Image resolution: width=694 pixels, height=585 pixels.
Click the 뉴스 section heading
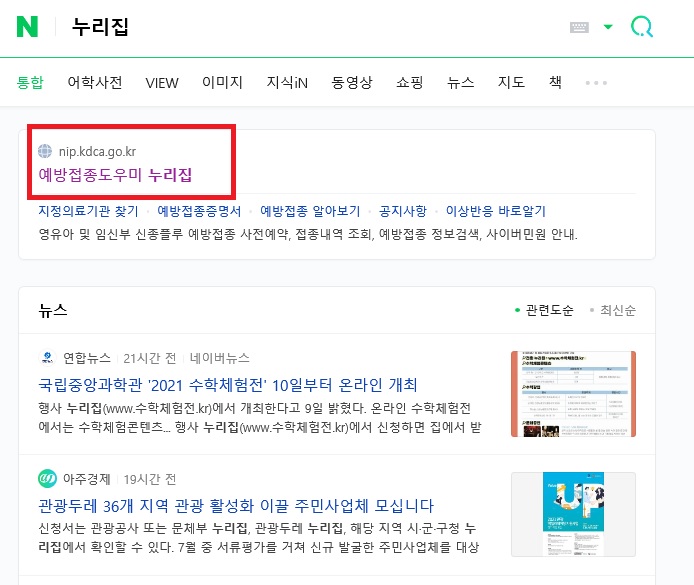(x=53, y=310)
